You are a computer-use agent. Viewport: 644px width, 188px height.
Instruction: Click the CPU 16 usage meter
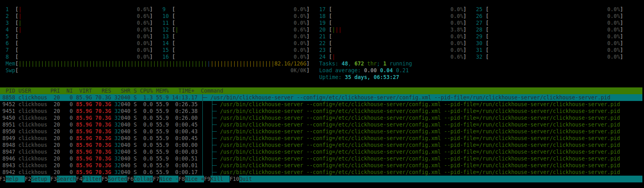[x=236, y=57]
